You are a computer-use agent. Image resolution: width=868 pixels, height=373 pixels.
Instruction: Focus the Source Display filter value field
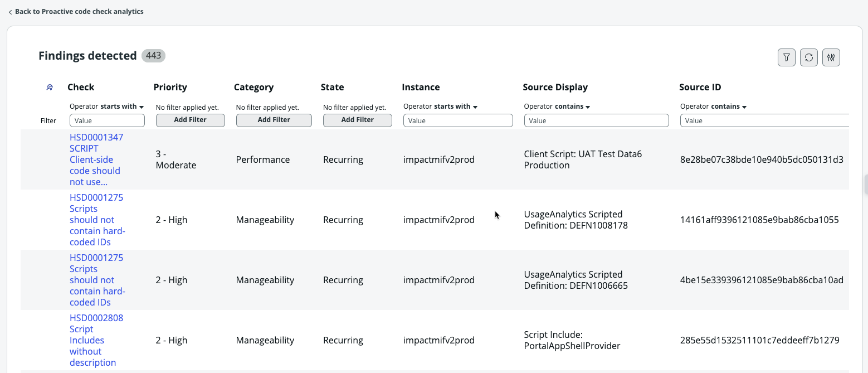(x=596, y=120)
